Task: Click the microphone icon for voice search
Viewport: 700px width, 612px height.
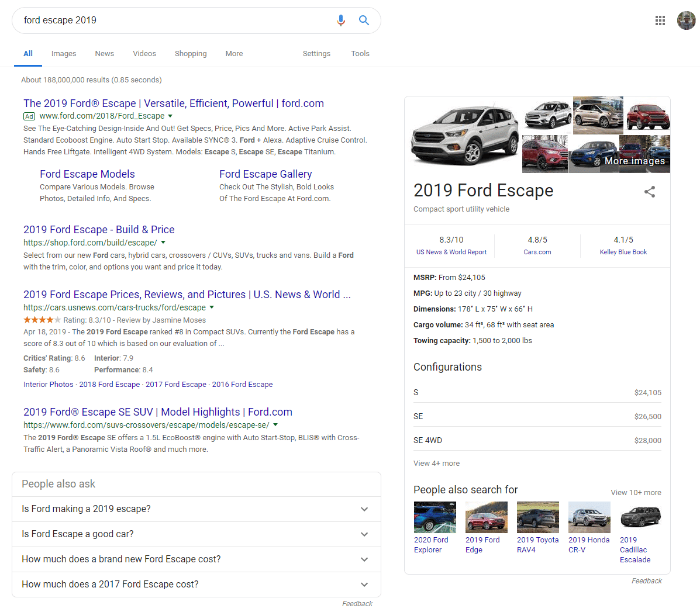Action: (341, 20)
